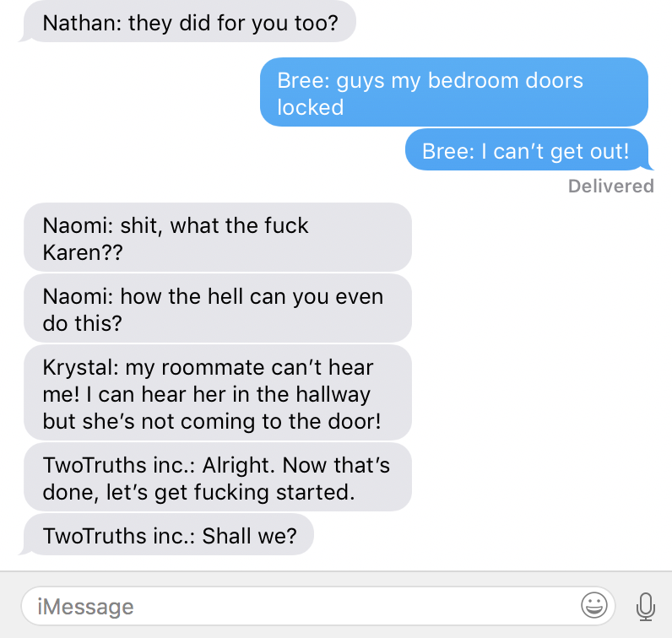Viewport: 672px width, 638px height.
Task: Select Nathan's "they did for you too?" message
Action: [x=189, y=22]
